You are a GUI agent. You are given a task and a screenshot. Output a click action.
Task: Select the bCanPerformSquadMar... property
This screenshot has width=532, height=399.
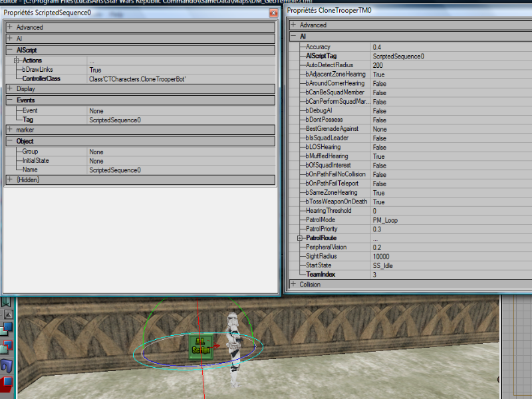point(411,102)
